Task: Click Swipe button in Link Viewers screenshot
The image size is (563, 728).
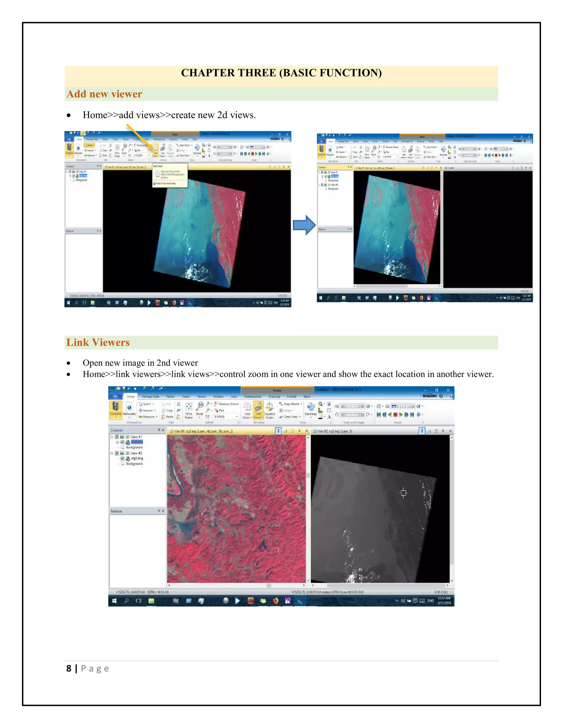Action: coord(287,410)
